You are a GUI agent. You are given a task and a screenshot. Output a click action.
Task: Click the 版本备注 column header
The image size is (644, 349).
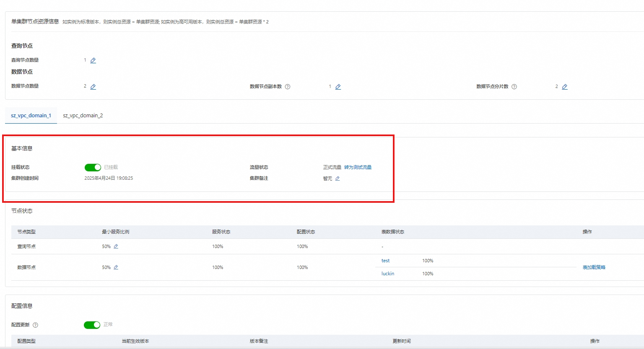coord(259,341)
